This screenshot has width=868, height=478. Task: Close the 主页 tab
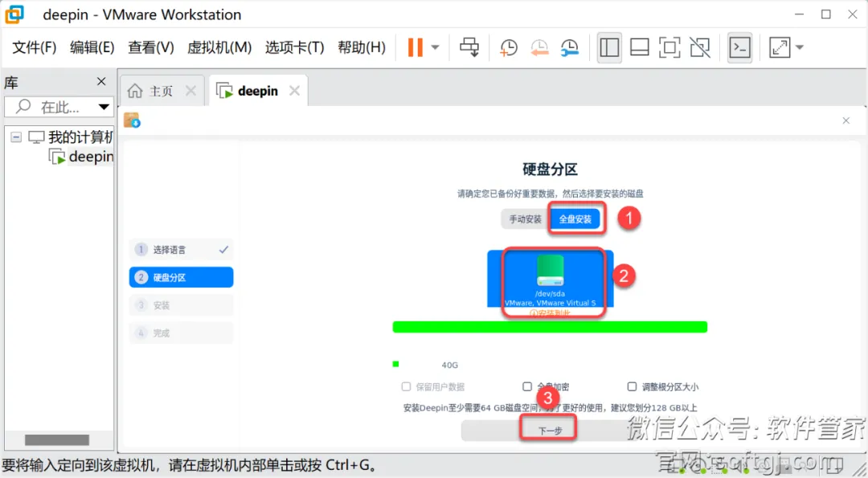coord(190,91)
